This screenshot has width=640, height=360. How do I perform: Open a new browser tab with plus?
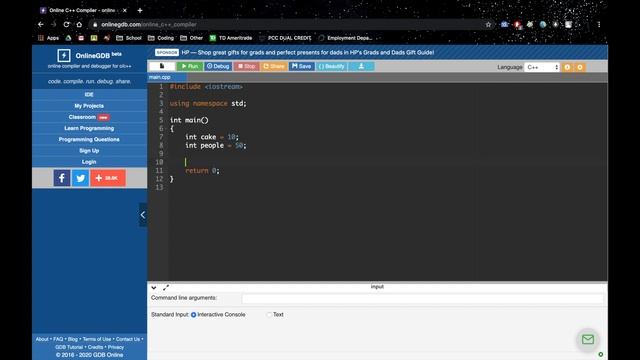(x=140, y=11)
